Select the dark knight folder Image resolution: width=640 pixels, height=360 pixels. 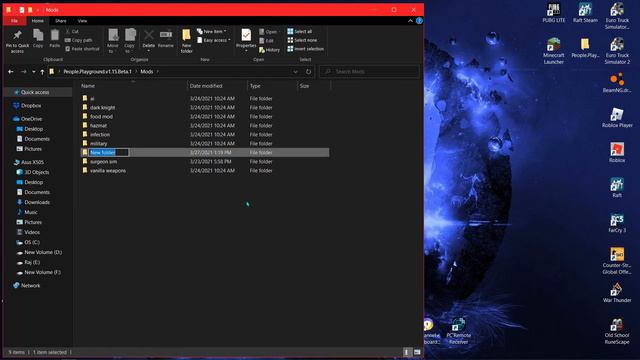coord(102,107)
